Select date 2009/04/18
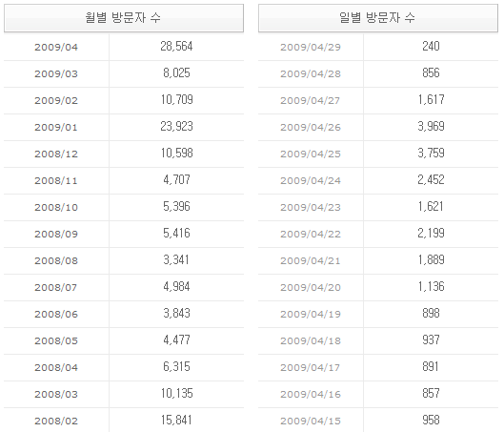Viewport: 504px width, 432px height. pos(311,341)
